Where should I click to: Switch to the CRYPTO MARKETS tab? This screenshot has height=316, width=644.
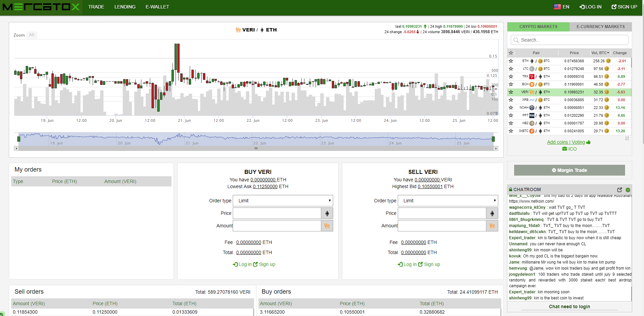538,27
